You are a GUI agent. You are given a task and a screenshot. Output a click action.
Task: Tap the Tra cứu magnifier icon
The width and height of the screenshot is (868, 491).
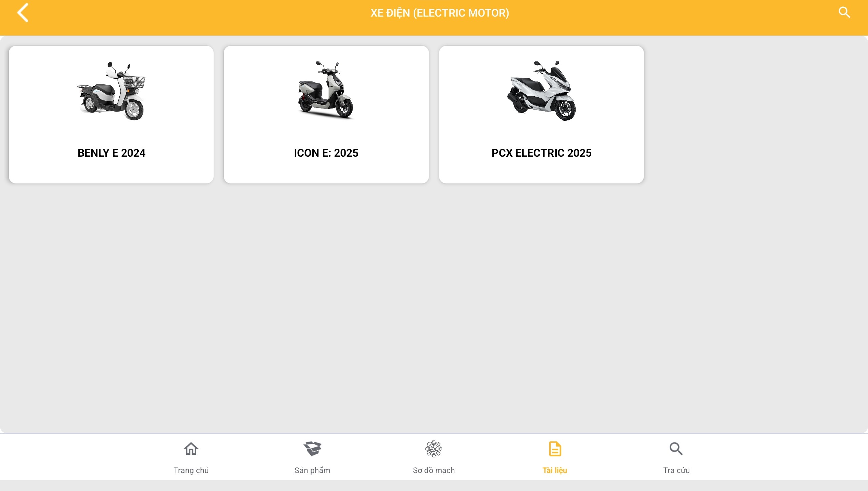pyautogui.click(x=676, y=449)
